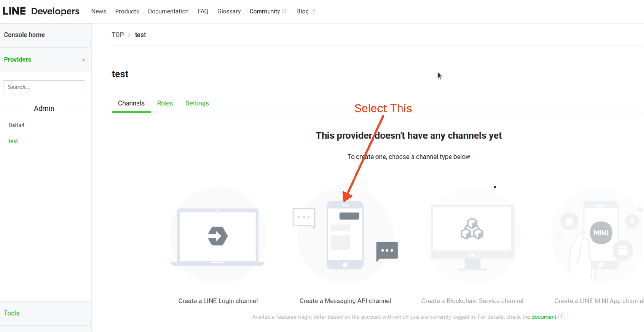Click the document external link icon

560,317
